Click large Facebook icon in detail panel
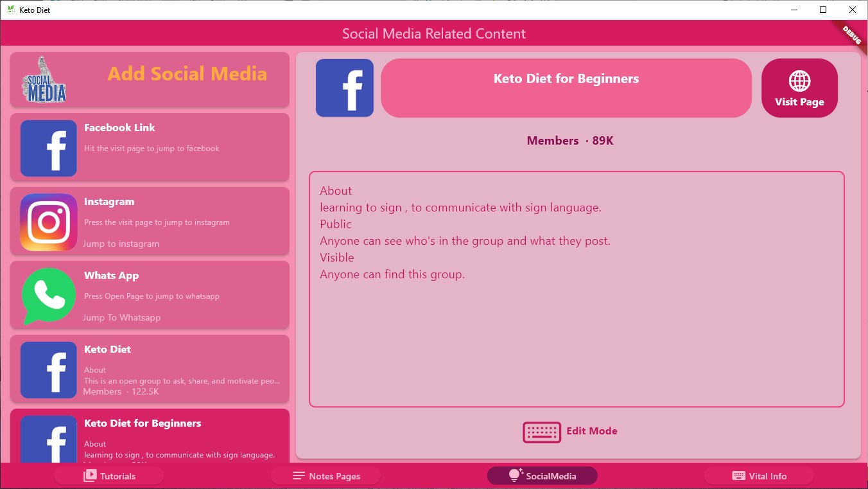This screenshot has width=868, height=489. [x=345, y=88]
